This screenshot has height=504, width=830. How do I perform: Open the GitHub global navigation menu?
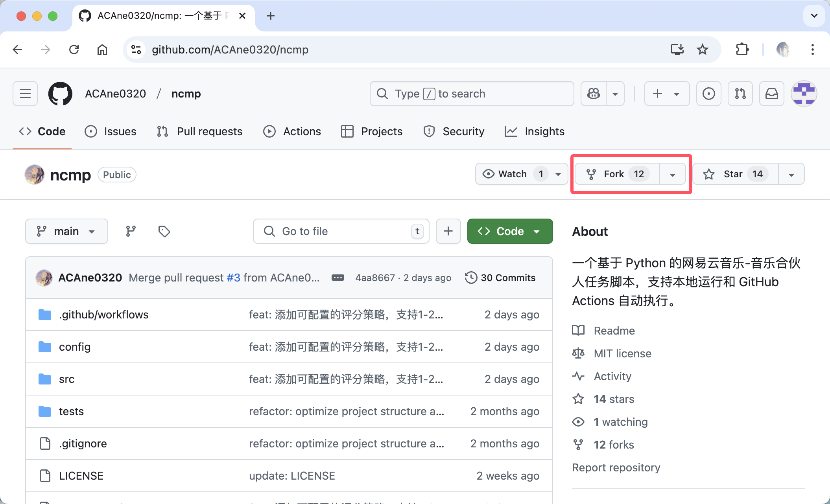tap(25, 94)
